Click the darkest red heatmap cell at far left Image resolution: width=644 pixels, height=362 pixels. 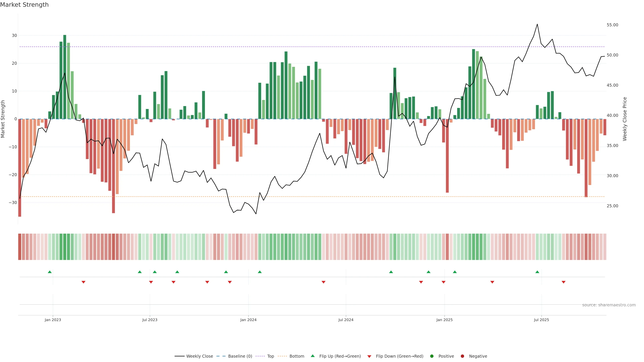coord(20,247)
